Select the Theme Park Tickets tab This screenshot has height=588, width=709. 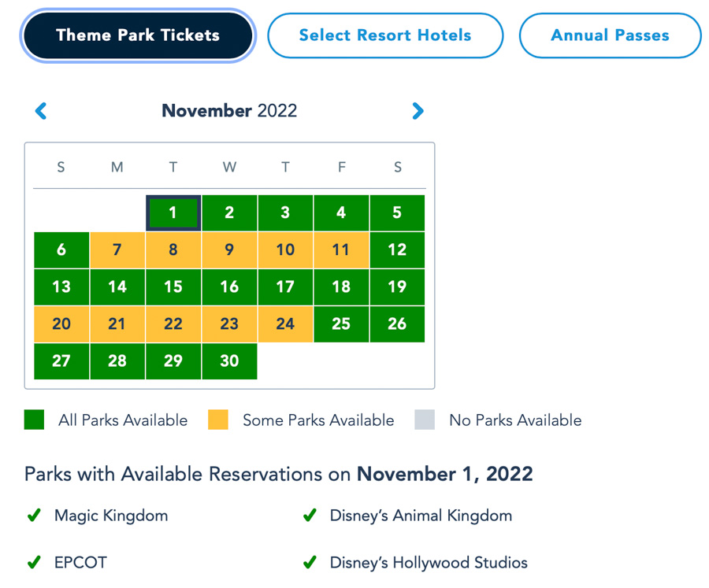pos(138,35)
